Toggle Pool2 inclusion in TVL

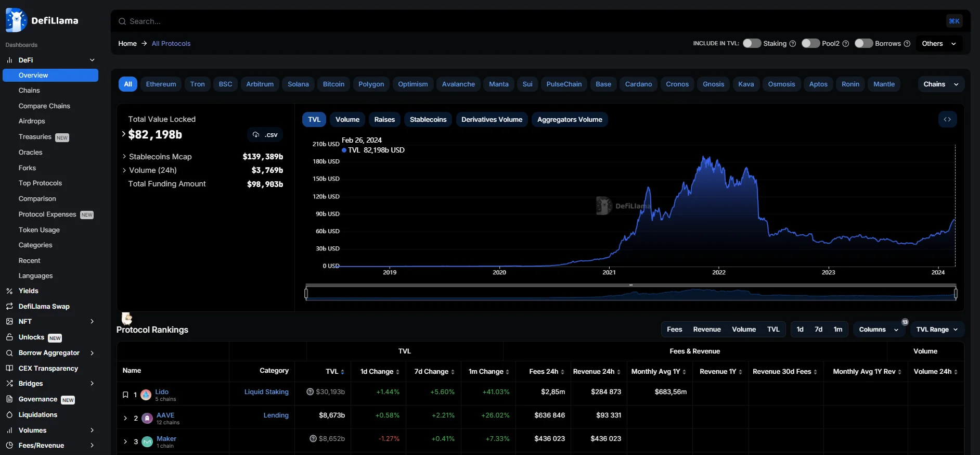pyautogui.click(x=810, y=44)
